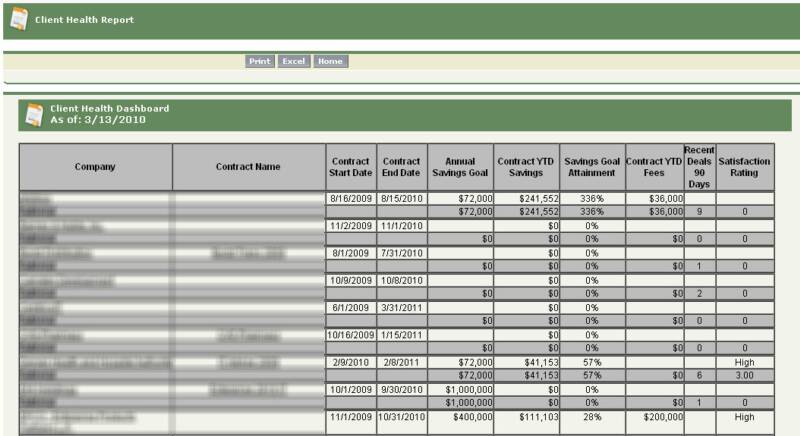The image size is (800, 436).
Task: Click the Satisfaction Rating column header
Action: click(x=744, y=167)
